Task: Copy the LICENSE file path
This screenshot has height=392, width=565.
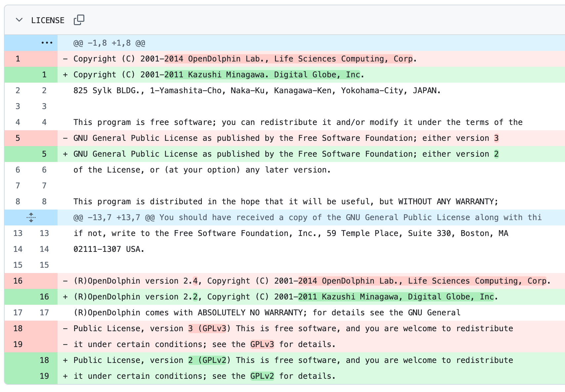Action: pyautogui.click(x=79, y=20)
